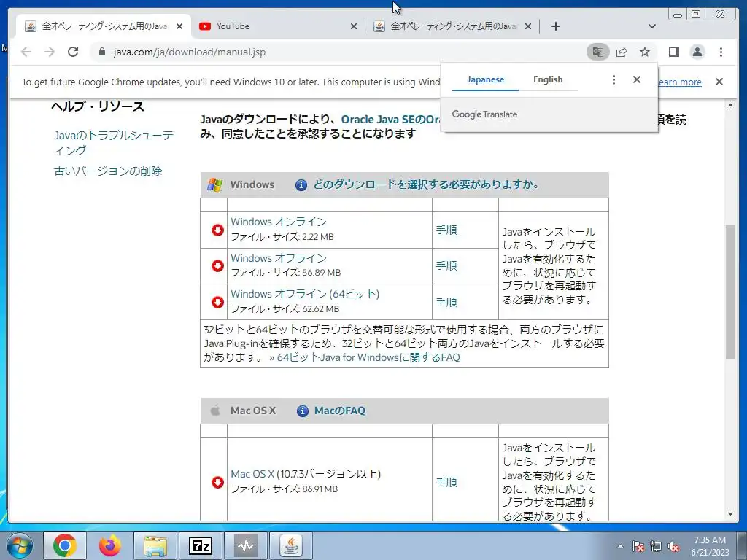Reload the page with the refresh icon
The image size is (747, 560).
click(x=73, y=52)
